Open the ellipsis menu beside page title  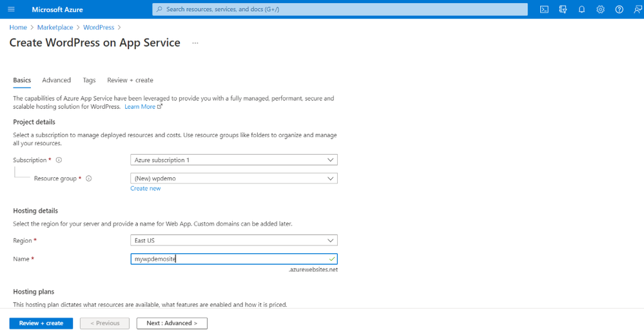(195, 43)
